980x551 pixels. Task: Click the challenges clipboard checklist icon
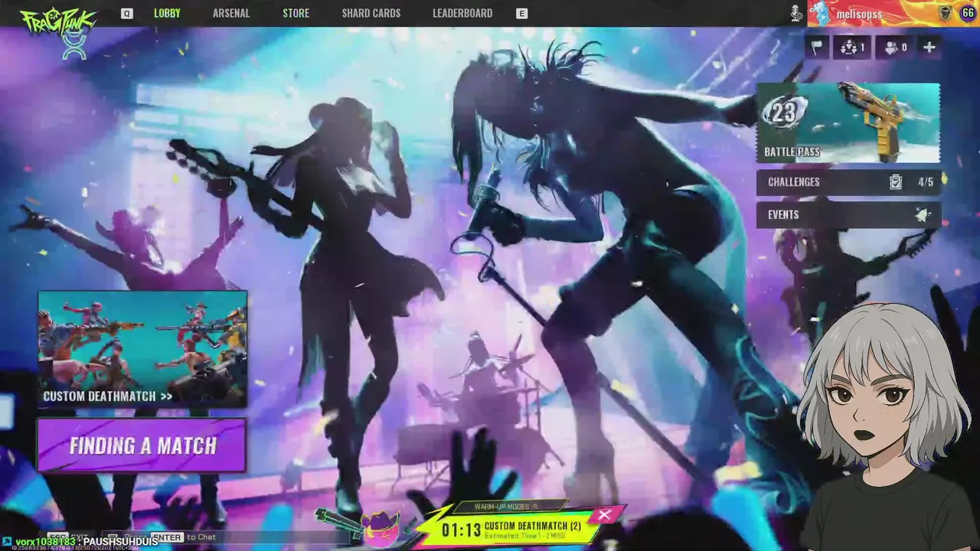click(x=895, y=182)
